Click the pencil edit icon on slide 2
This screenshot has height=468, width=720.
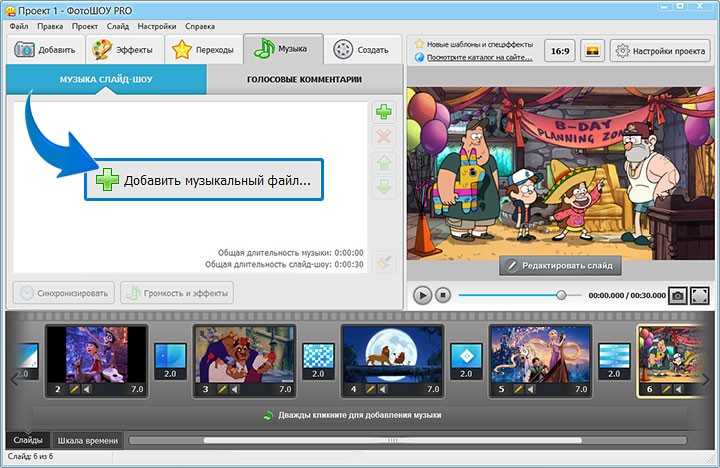74,389
